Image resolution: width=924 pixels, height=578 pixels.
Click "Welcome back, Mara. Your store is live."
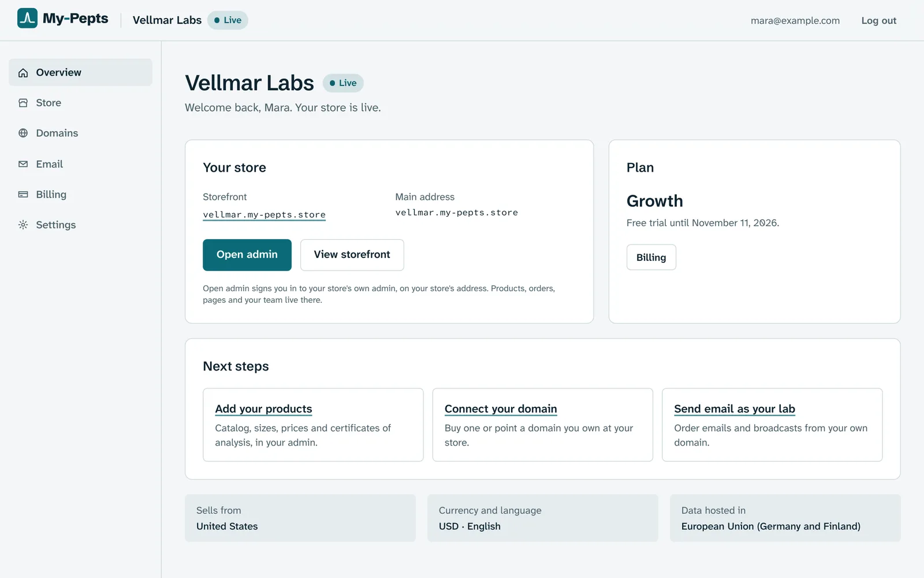point(283,108)
